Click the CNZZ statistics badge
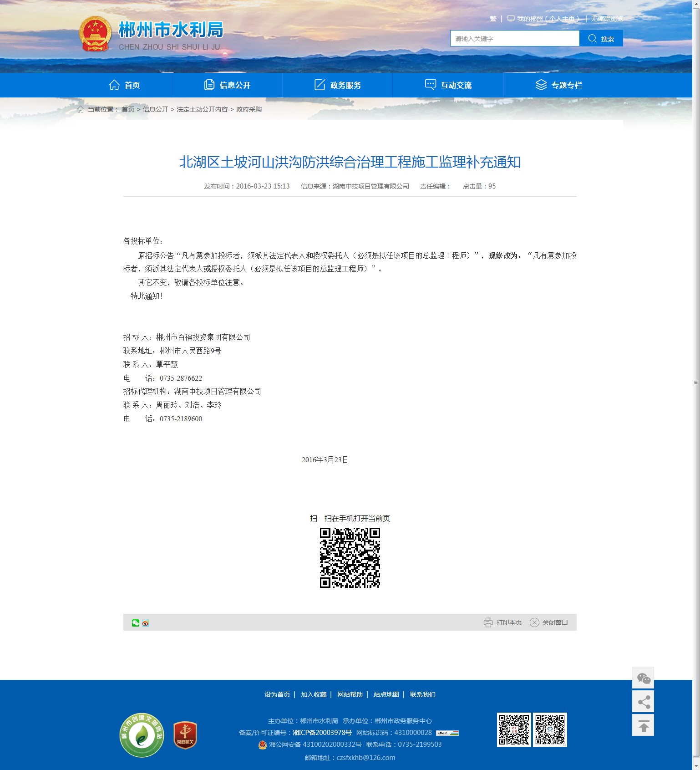The width and height of the screenshot is (700, 770). click(x=447, y=733)
